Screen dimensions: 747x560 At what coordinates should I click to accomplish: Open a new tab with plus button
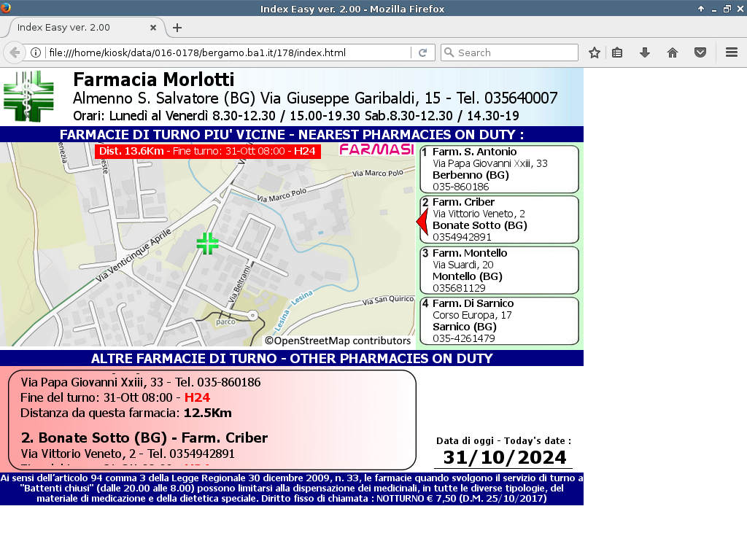[x=177, y=28]
